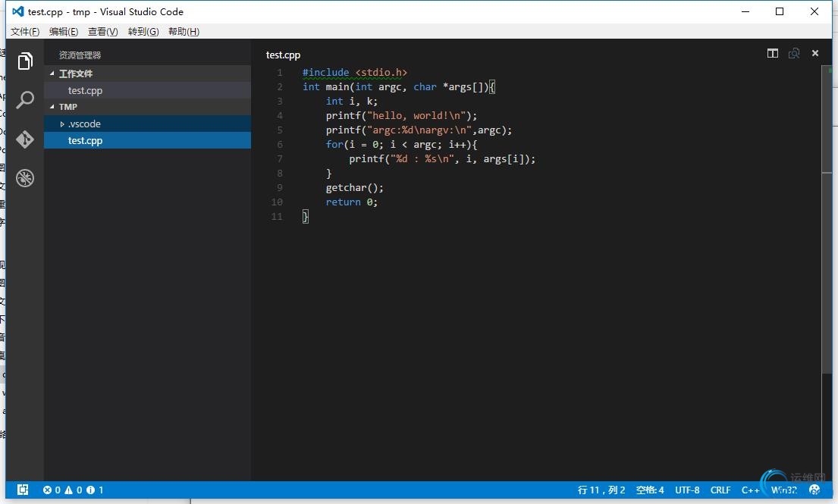Click the return 0; line

tap(352, 202)
